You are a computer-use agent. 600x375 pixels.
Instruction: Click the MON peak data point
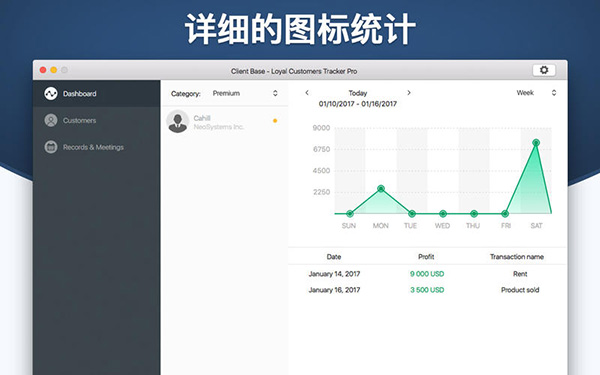381,189
